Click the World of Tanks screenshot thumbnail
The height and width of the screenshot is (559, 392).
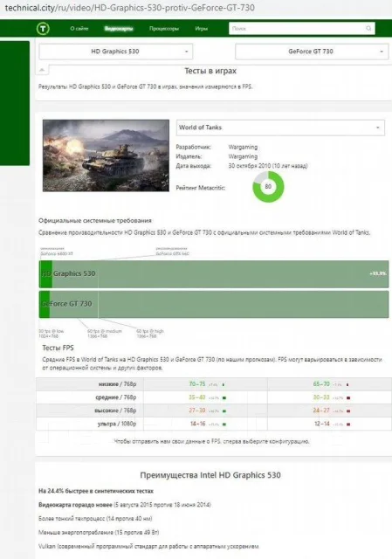click(106, 155)
